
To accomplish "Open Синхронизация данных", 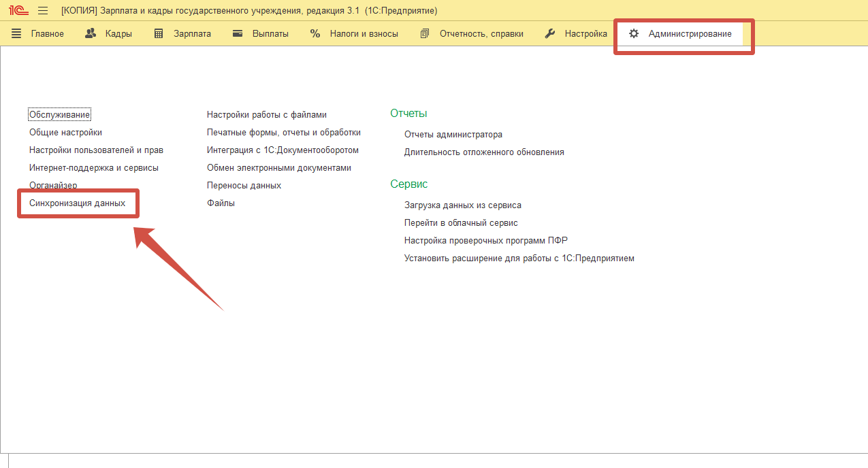I will tap(77, 203).
